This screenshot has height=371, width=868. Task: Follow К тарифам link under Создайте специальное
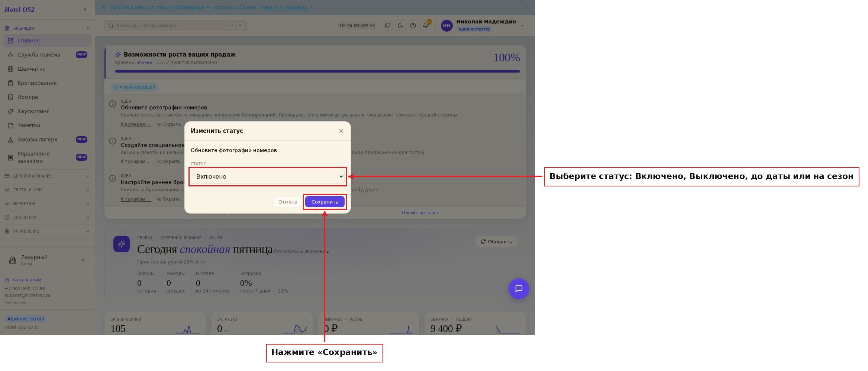(x=135, y=161)
